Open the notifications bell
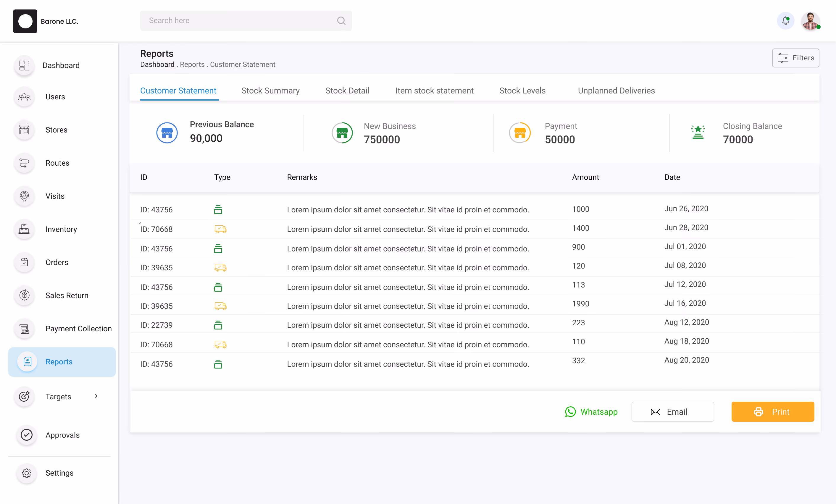 coord(785,21)
